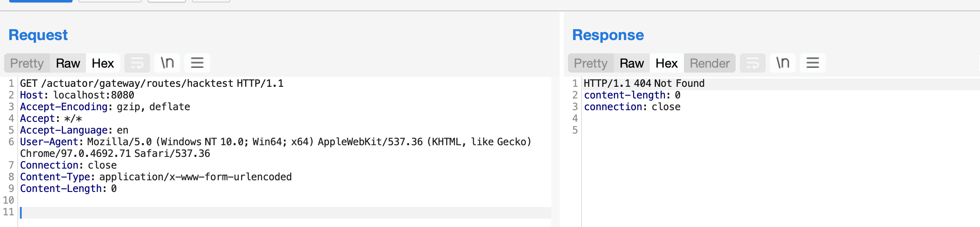Click the HTTP/1.1 404 Not Found status line
Viewport: 980px width, 227px height.
[644, 83]
